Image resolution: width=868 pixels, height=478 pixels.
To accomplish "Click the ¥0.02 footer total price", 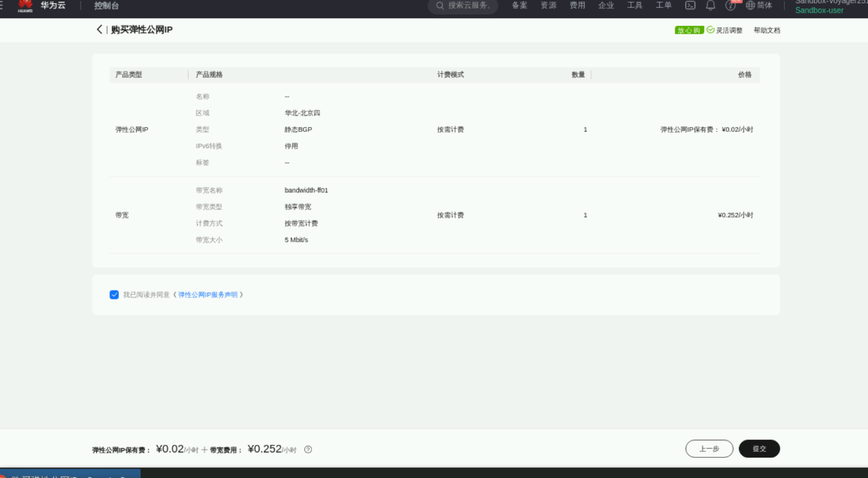I will [x=170, y=449].
